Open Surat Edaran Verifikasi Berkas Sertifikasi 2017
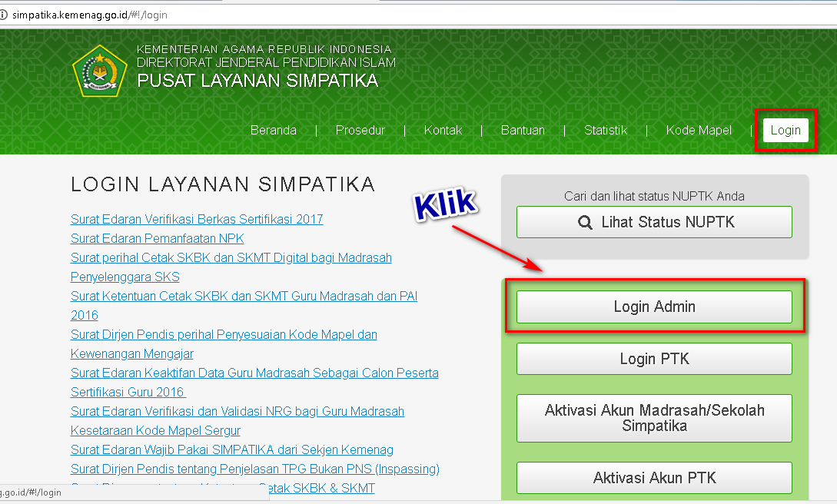Viewport: 837px width, 504px height. [197, 219]
